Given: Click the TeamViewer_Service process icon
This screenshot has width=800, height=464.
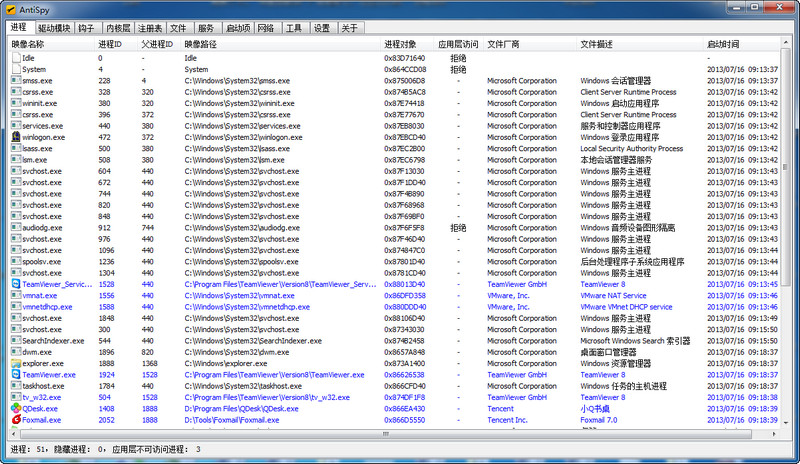Looking at the screenshot, I should (16, 284).
